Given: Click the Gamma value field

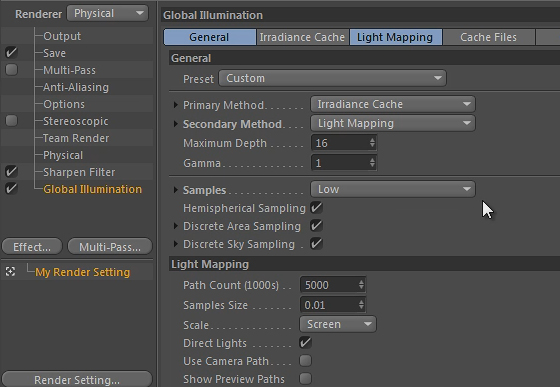Looking at the screenshot, I should 340,163.
